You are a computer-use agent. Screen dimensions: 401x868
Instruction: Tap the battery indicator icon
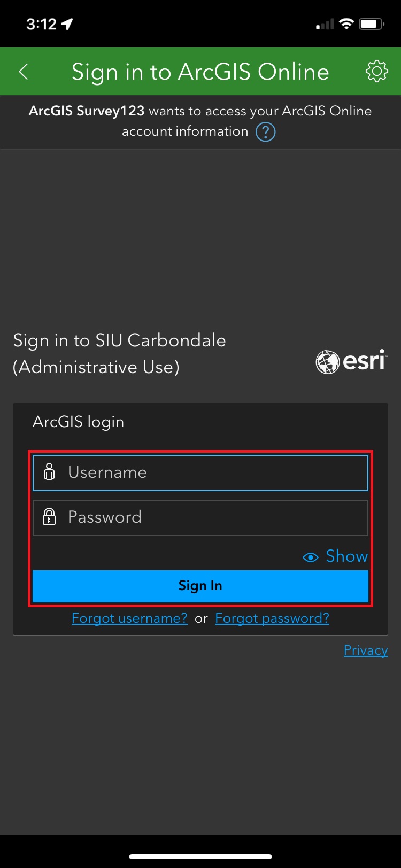[372, 24]
